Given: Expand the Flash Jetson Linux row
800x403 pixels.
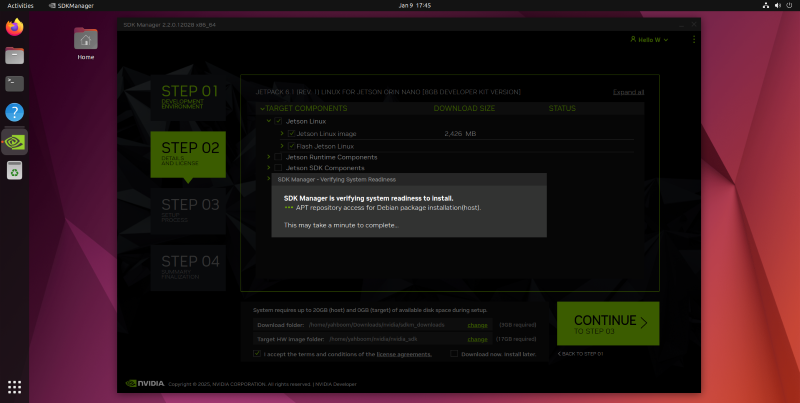Looking at the screenshot, I should pyautogui.click(x=282, y=146).
